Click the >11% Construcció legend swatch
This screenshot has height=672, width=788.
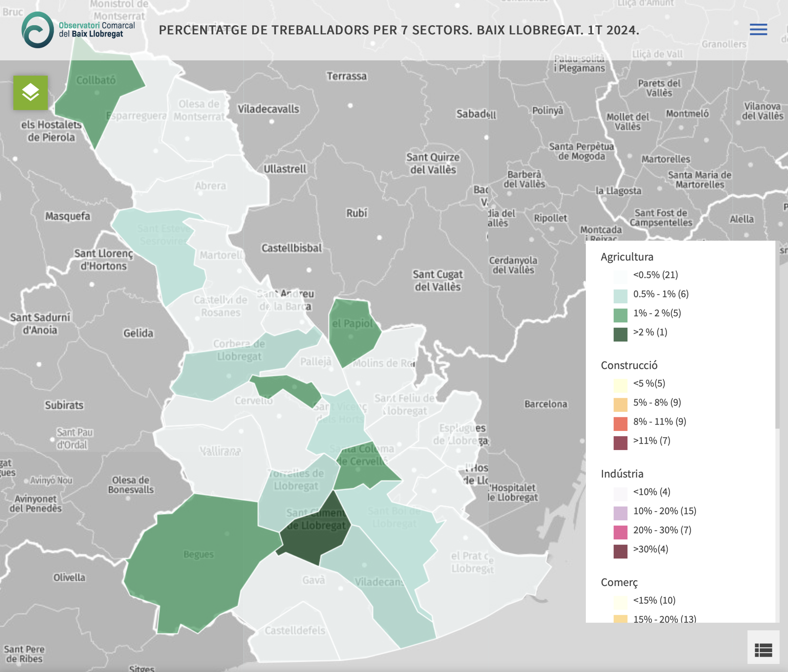tap(620, 443)
